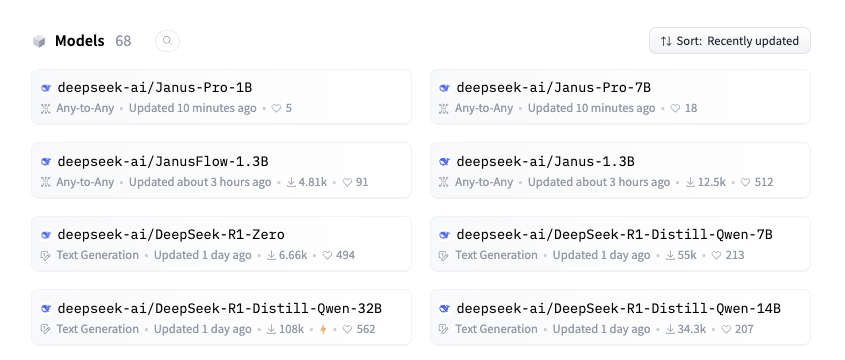
Task: Click Updated about 3 hours ago on JanusFlow-1.3B
Action: coord(200,182)
